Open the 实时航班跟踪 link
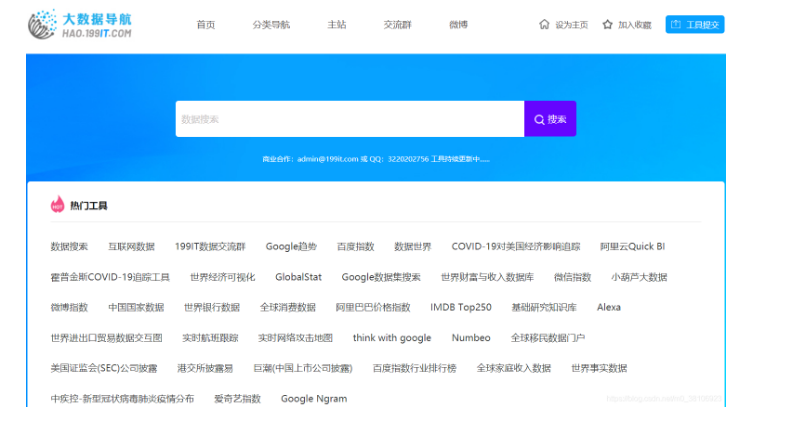Viewport: 792px width, 422px height. click(210, 338)
